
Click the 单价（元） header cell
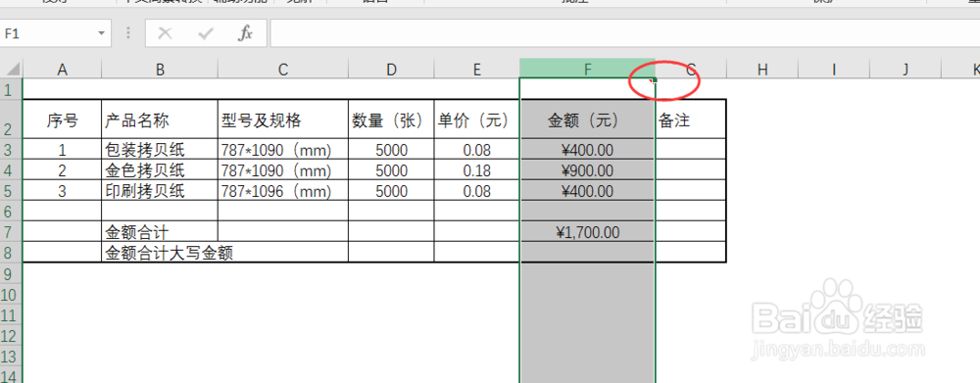tap(477, 120)
